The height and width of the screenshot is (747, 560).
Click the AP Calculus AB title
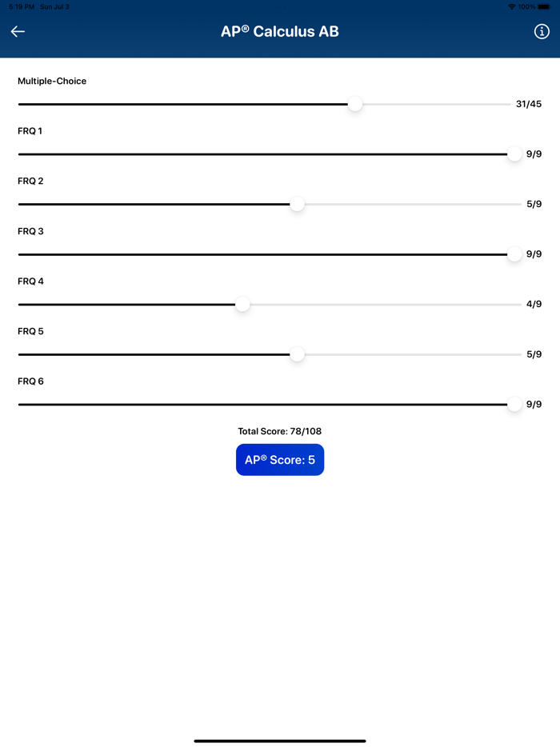click(x=279, y=31)
